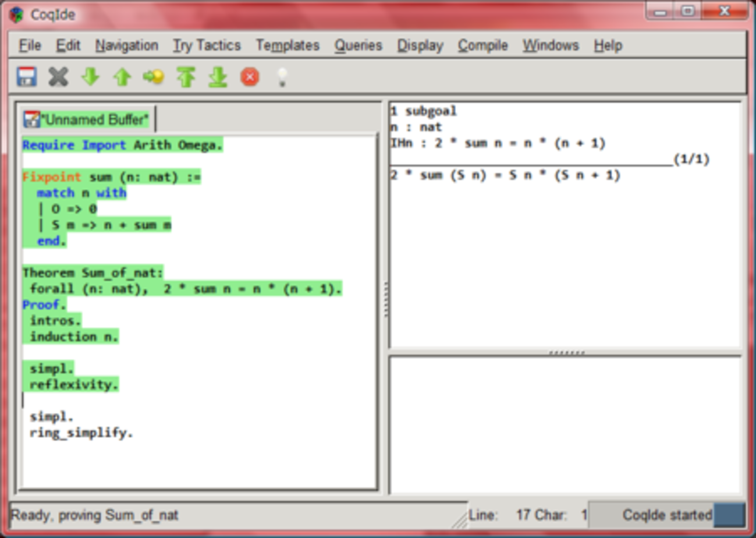The height and width of the screenshot is (538, 756).
Task: Open the Navigation menu
Action: pyautogui.click(x=126, y=45)
